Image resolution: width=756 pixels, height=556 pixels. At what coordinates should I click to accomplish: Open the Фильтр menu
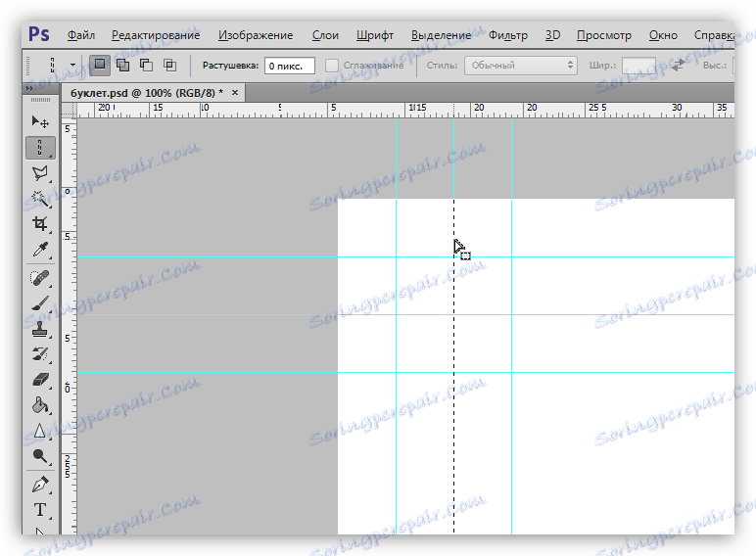[x=508, y=35]
